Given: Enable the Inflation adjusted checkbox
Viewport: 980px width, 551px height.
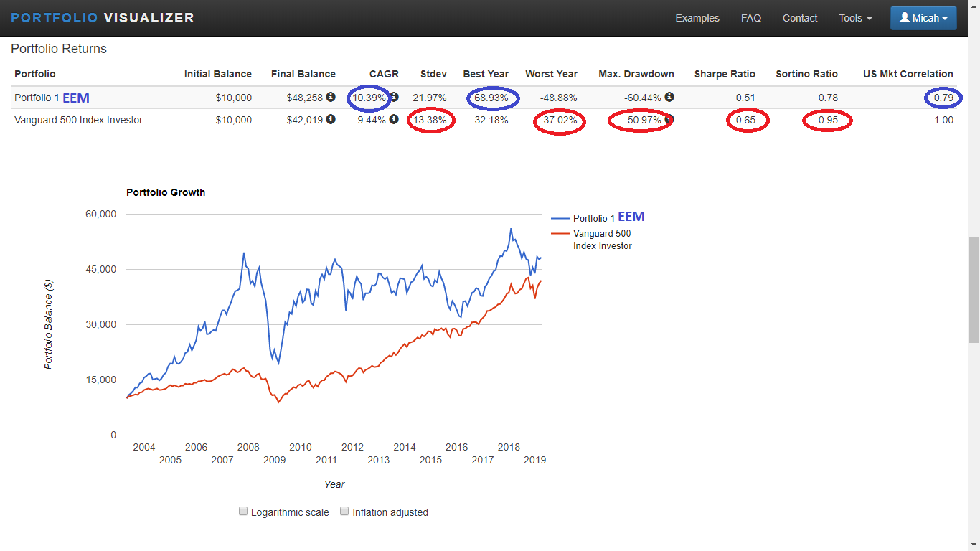Looking at the screenshot, I should click(344, 512).
